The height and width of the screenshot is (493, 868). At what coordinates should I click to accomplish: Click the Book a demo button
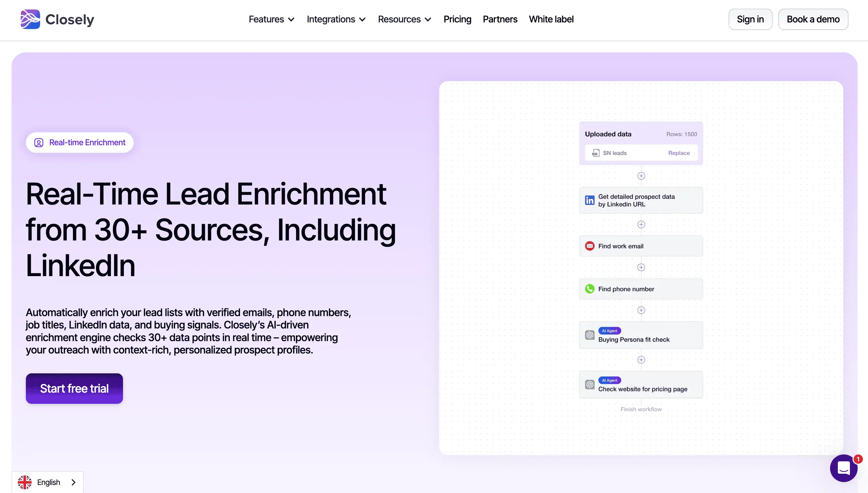pyautogui.click(x=813, y=19)
